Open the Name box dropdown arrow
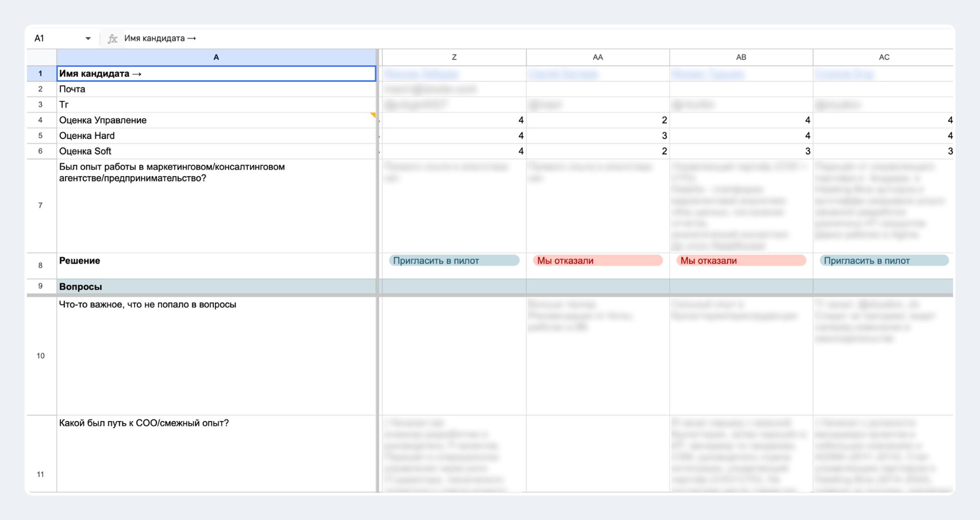The width and height of the screenshot is (980, 520). pyautogui.click(x=88, y=38)
